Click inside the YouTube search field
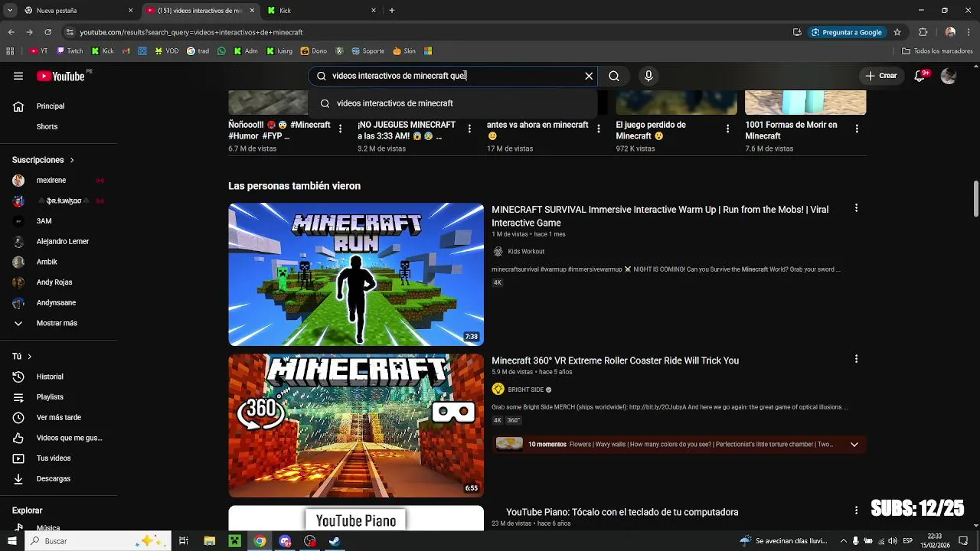The width and height of the screenshot is (980, 551). click(453, 76)
